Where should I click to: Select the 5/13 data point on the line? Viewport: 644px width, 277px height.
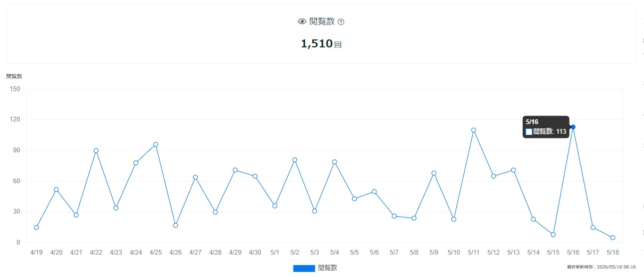click(513, 170)
